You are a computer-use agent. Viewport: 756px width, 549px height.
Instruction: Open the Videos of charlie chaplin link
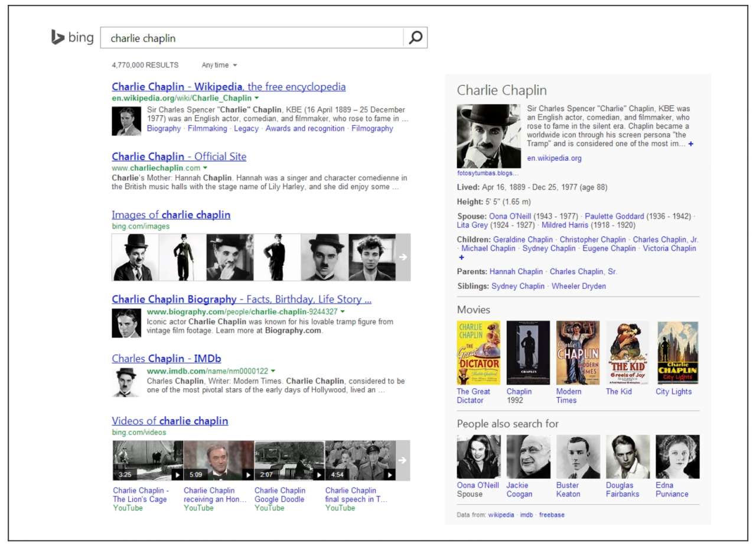coord(170,421)
